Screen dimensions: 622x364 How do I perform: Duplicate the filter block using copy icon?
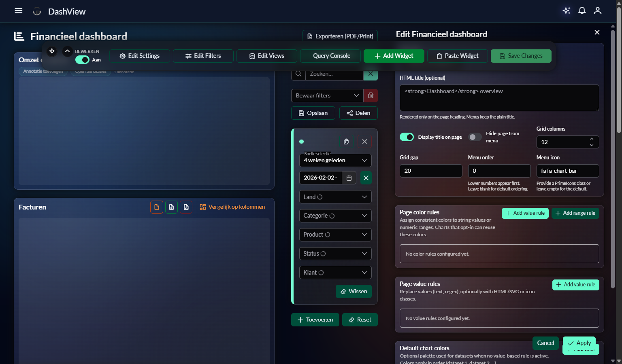click(346, 141)
